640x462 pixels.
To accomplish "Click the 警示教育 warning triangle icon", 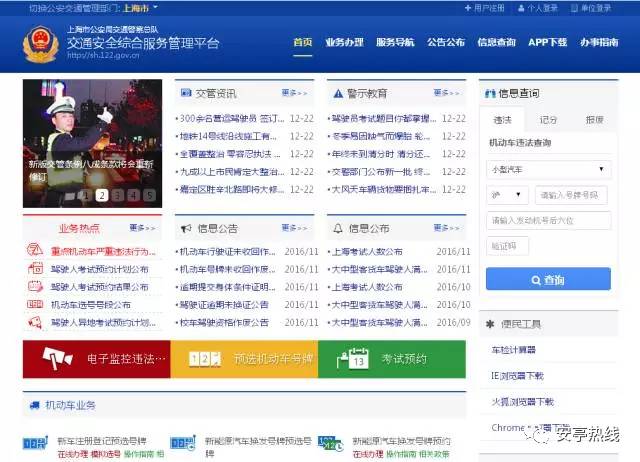I will click(x=338, y=93).
